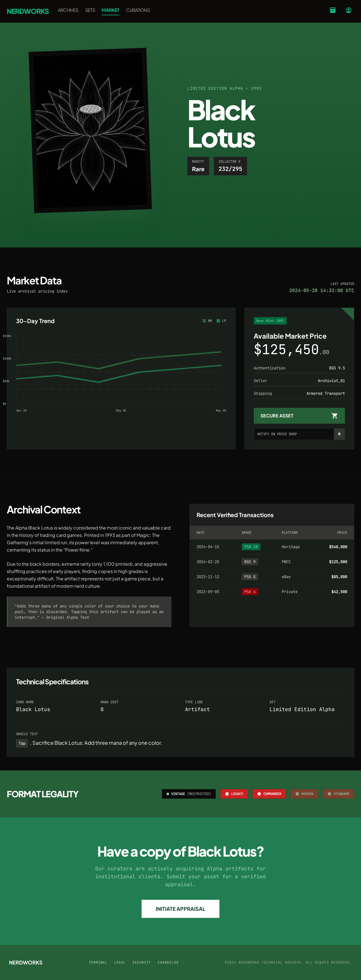
Task: Click the banned icon on Modern badge
Action: 297,794
